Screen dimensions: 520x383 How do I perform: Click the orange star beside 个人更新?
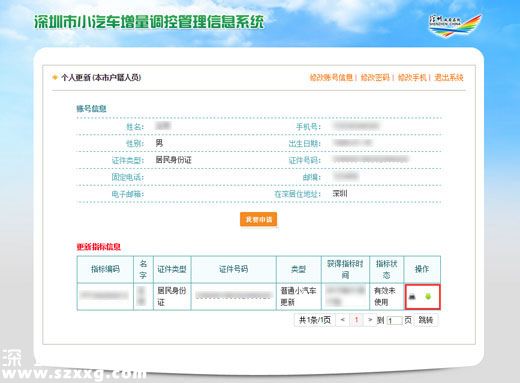55,78
